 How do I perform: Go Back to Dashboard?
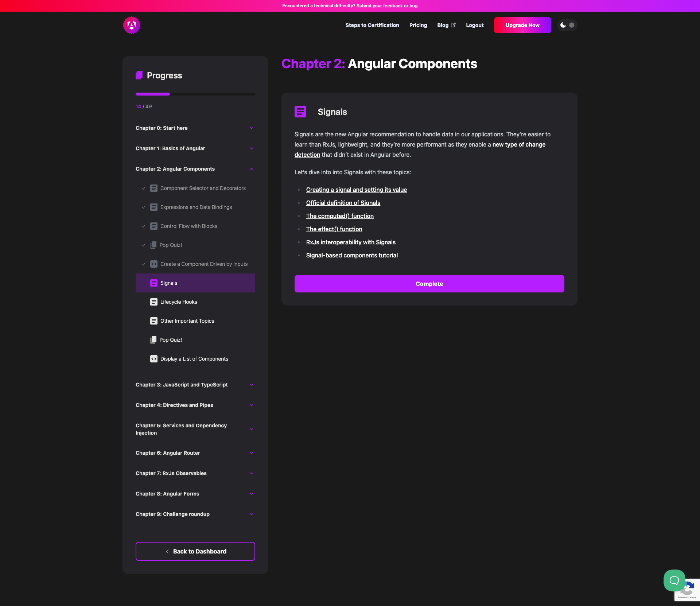[x=195, y=551]
